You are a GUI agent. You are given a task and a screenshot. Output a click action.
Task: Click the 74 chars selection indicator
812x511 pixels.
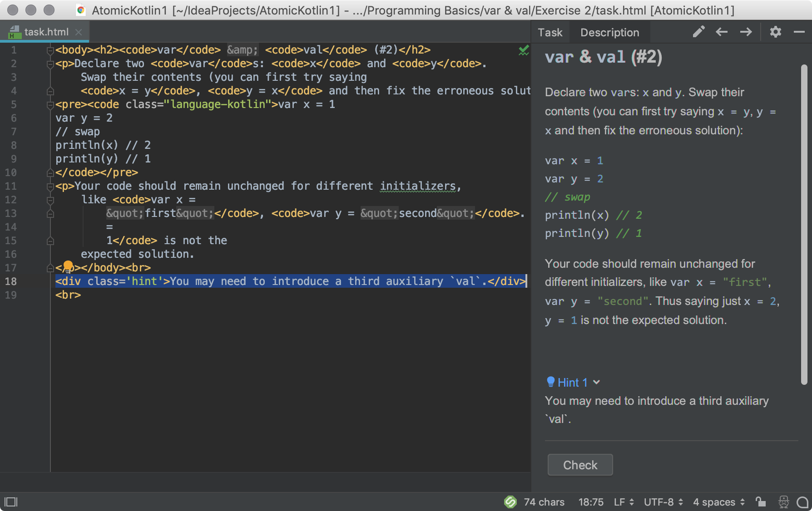[x=544, y=502]
